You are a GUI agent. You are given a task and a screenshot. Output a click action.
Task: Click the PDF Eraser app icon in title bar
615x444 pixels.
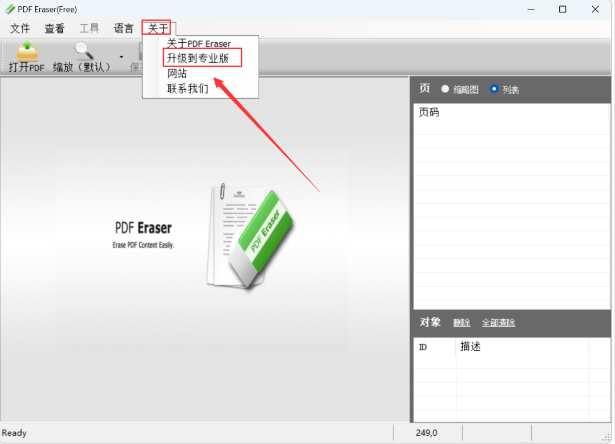10,9
